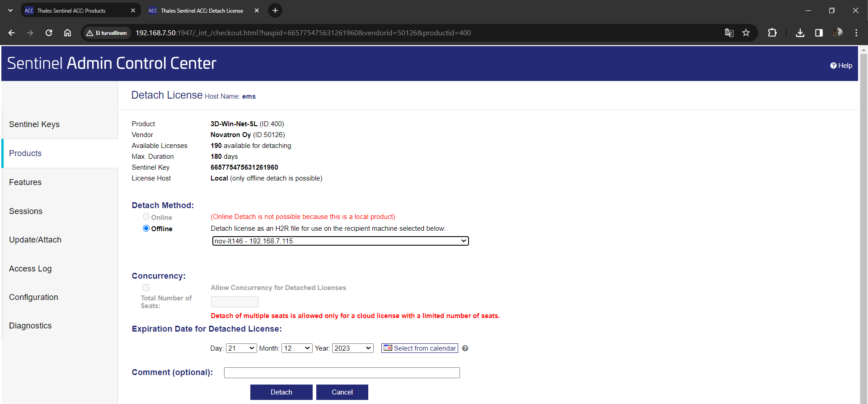
Task: Open the expiration Year dropdown
Action: 352,348
